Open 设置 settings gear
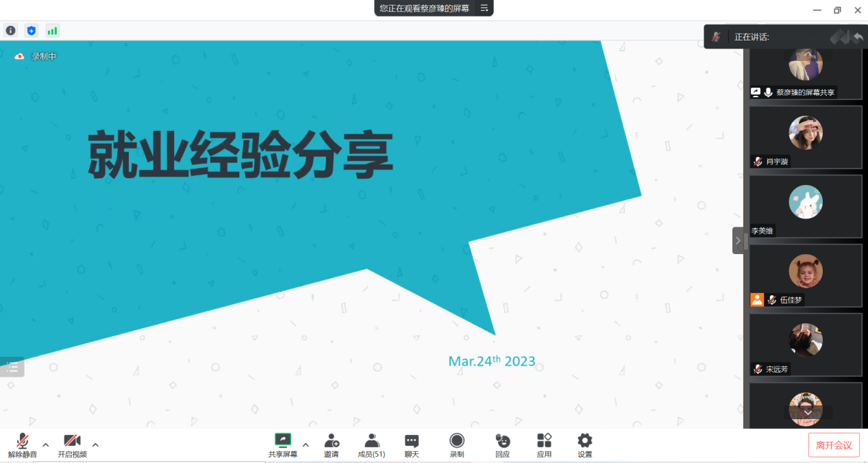The image size is (868, 463). [584, 445]
